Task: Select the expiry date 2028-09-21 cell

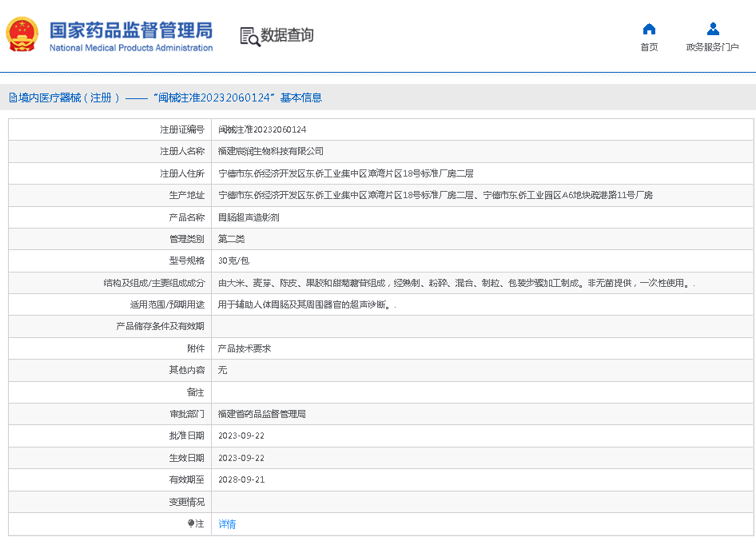Action: 241,480
